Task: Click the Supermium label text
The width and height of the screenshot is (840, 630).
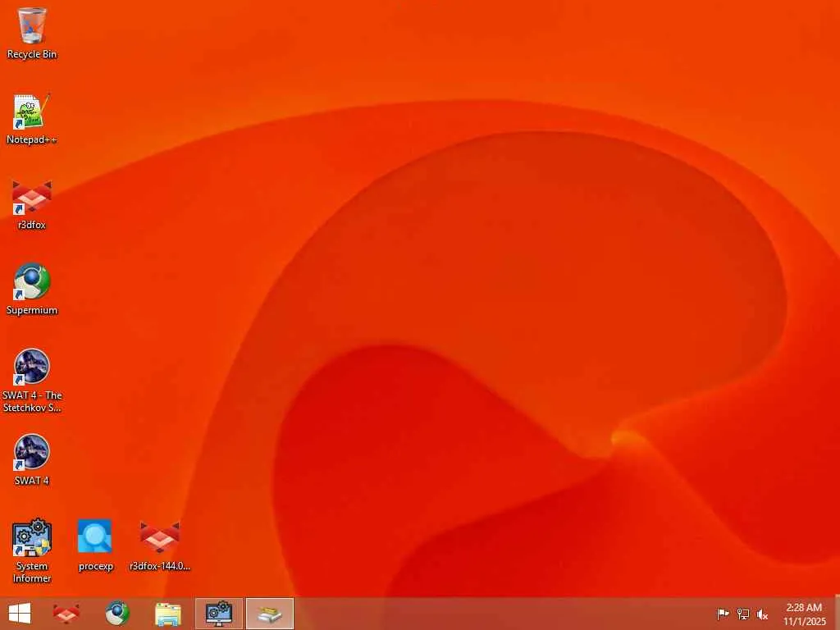Action: click(32, 310)
